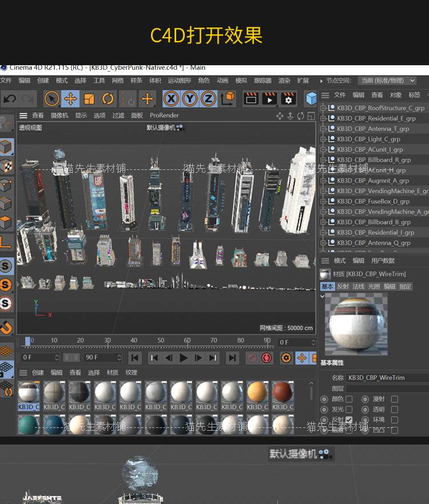This screenshot has height=504, width=429.
Task: Expand KB3D_CBP_Light_C_grp node
Action: 323,139
